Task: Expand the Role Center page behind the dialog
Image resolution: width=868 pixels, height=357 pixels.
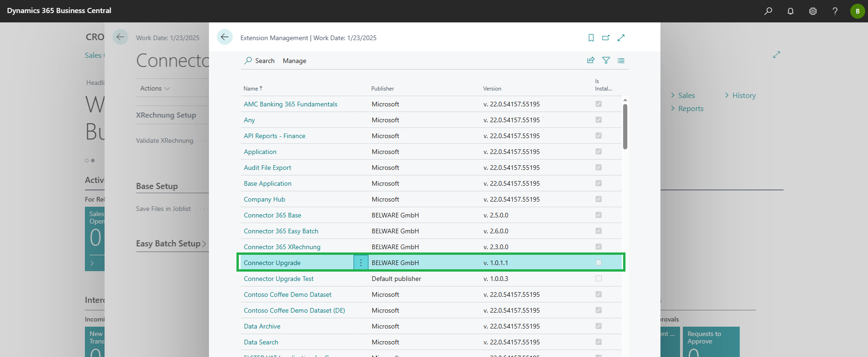Action: (777, 55)
